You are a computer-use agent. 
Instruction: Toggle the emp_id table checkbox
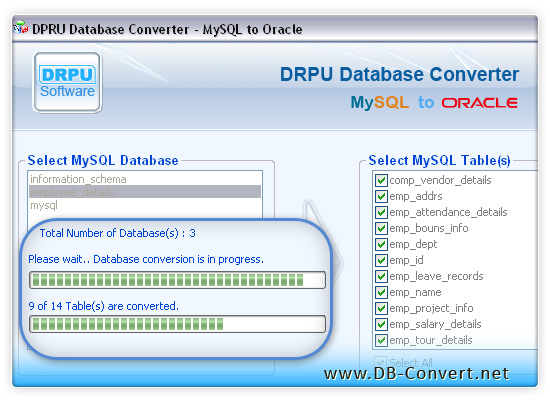pos(381,260)
